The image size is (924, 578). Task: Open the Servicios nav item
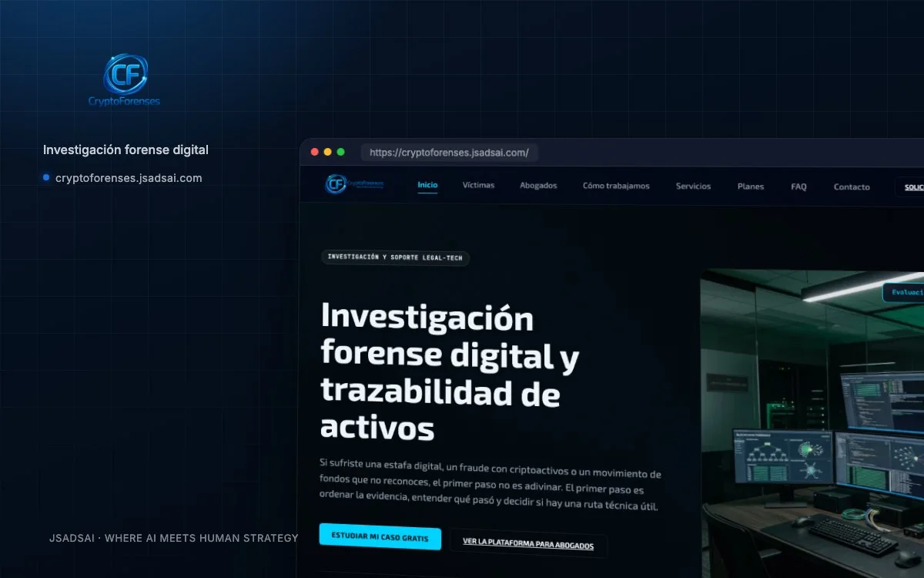coord(693,187)
